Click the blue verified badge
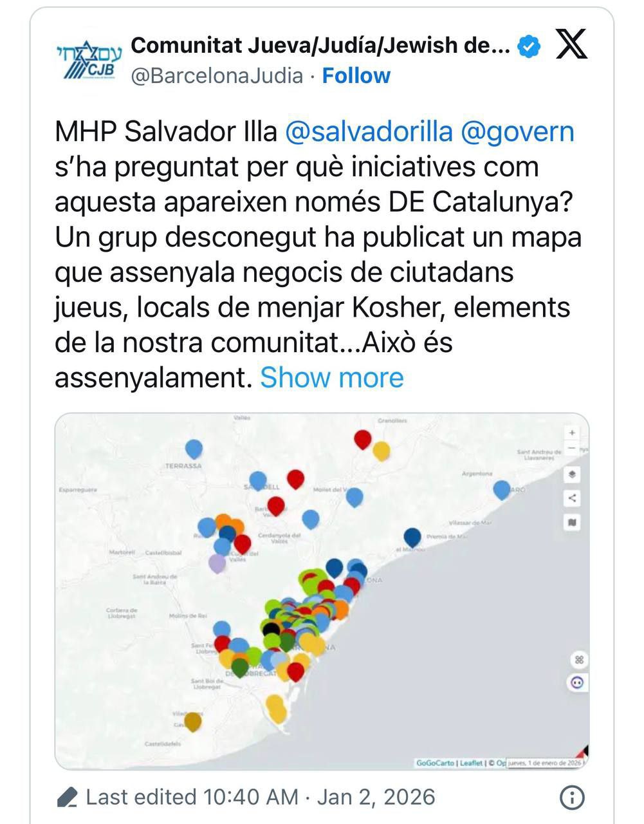644x824 pixels. [x=529, y=46]
